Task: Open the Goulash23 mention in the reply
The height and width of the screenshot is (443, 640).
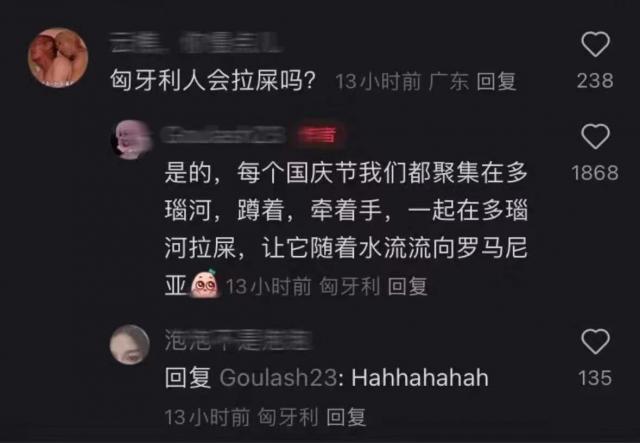Action: pyautogui.click(x=278, y=378)
